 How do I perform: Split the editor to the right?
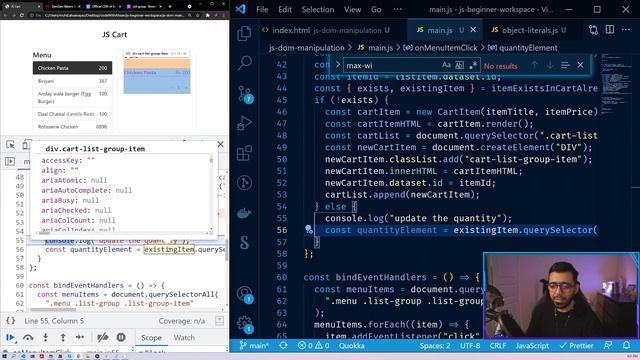point(610,29)
